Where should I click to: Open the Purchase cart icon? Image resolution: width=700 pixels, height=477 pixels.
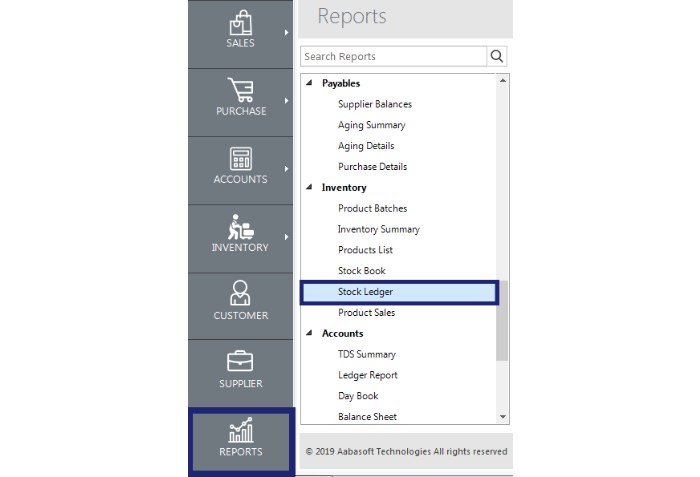pyautogui.click(x=241, y=90)
